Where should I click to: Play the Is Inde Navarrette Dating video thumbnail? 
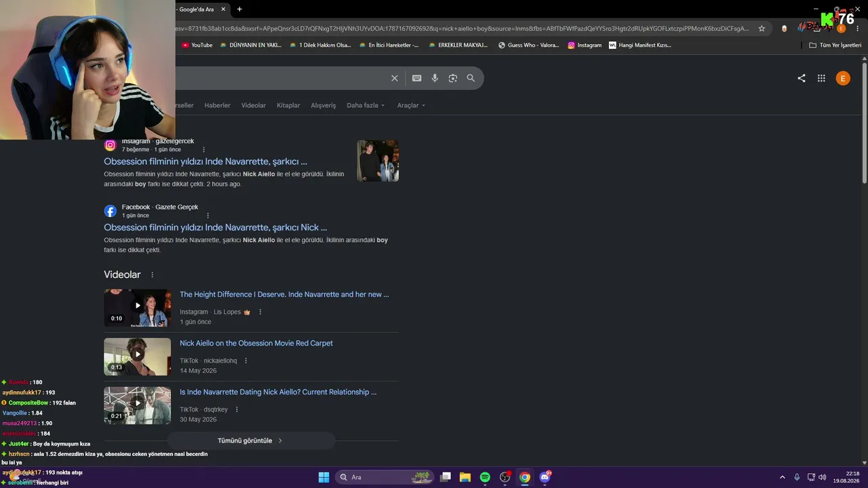(x=138, y=405)
